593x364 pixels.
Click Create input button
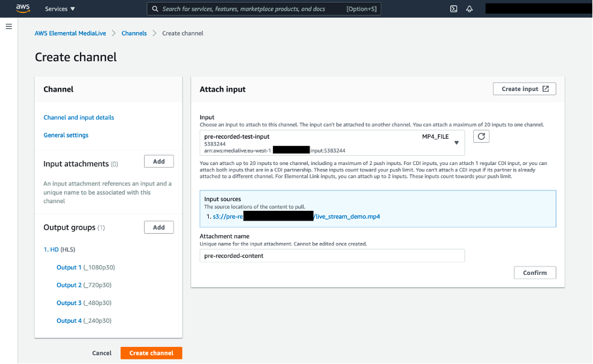[x=524, y=89]
